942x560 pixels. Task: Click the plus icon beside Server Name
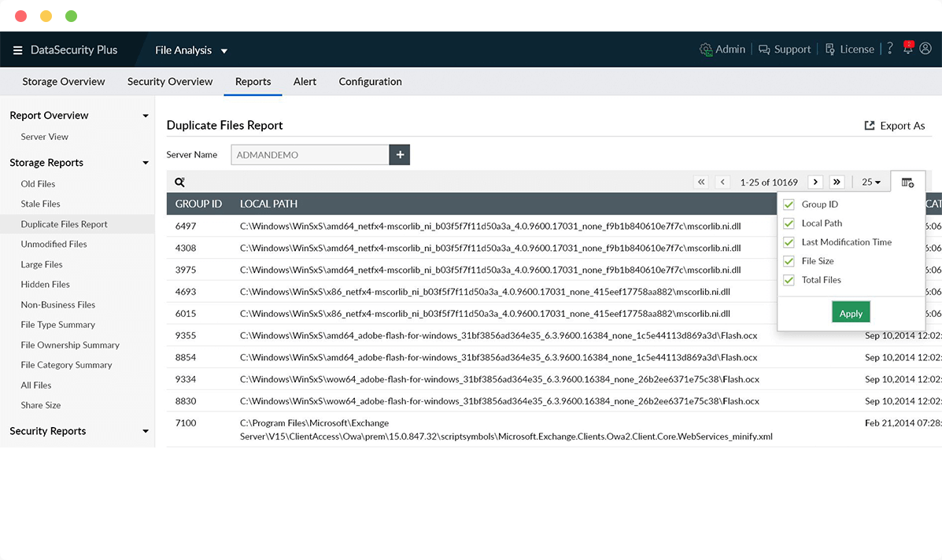click(400, 155)
